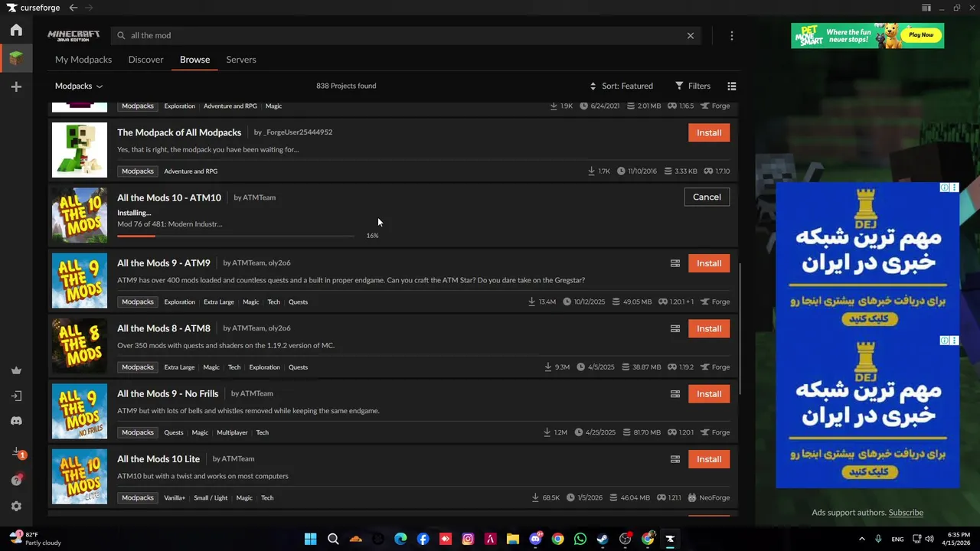This screenshot has height=551, width=980.
Task: Install All the Mods 9 - ATM9
Action: (x=709, y=263)
